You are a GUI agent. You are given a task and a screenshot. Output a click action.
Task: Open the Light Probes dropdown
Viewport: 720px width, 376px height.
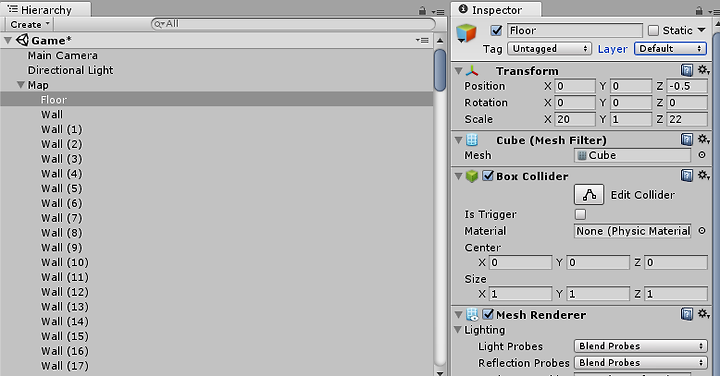(x=641, y=346)
